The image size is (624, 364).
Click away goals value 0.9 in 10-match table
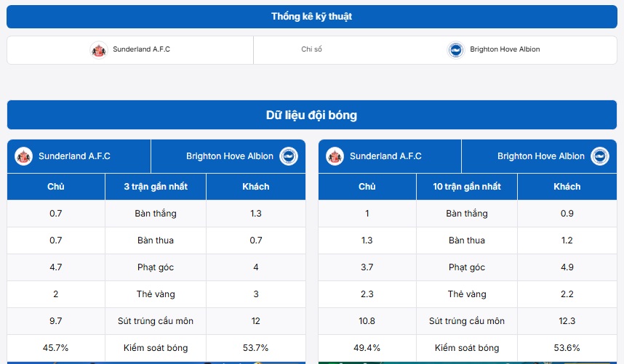click(x=567, y=214)
